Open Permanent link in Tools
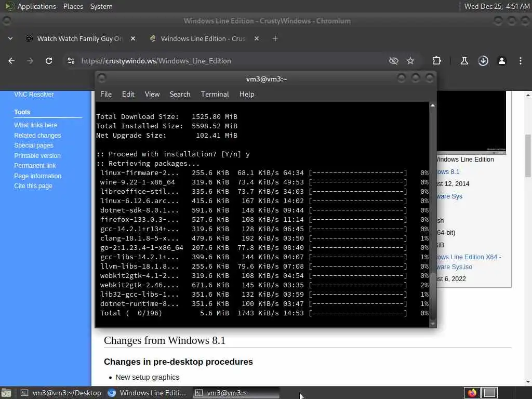The height and width of the screenshot is (399, 532). point(35,166)
